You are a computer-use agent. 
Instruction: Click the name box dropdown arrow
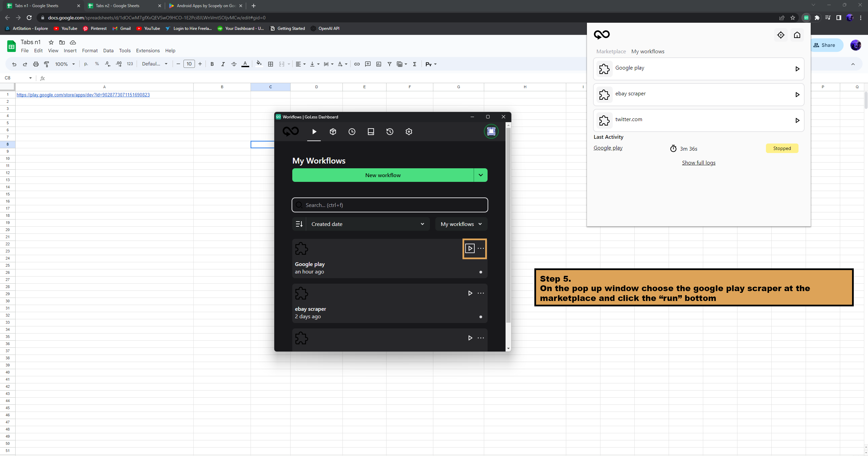(x=31, y=78)
